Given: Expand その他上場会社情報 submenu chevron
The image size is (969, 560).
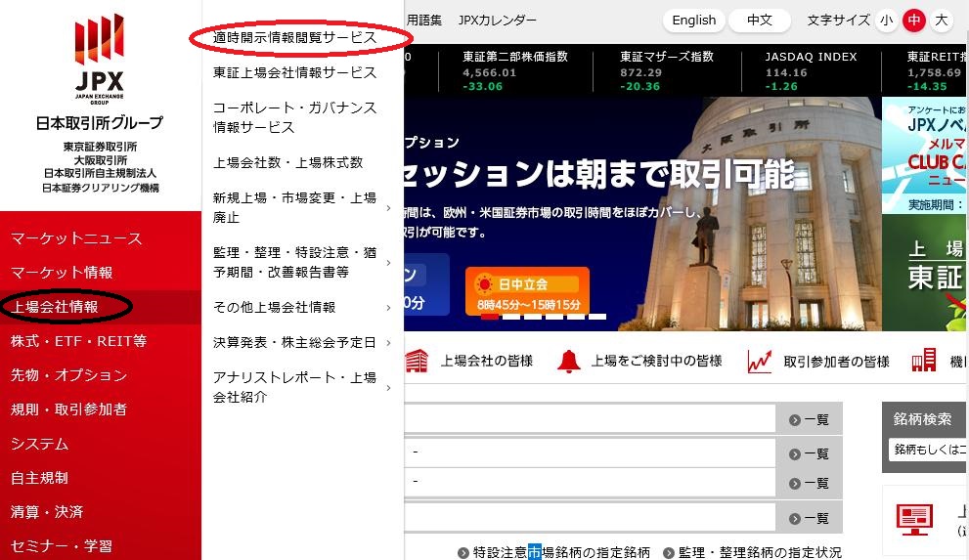Looking at the screenshot, I should pyautogui.click(x=388, y=308).
